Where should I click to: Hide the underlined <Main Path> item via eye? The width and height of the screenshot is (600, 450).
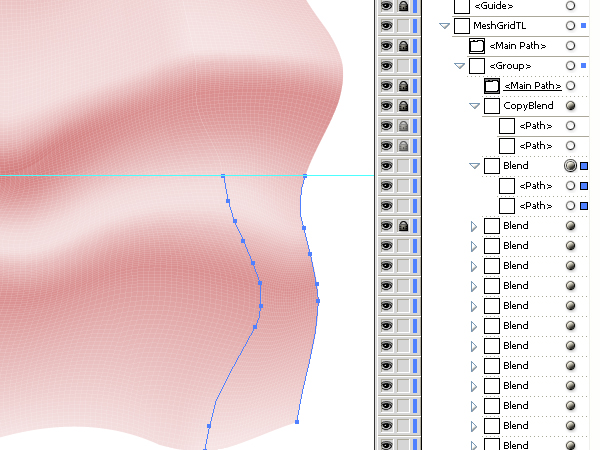[x=386, y=86]
